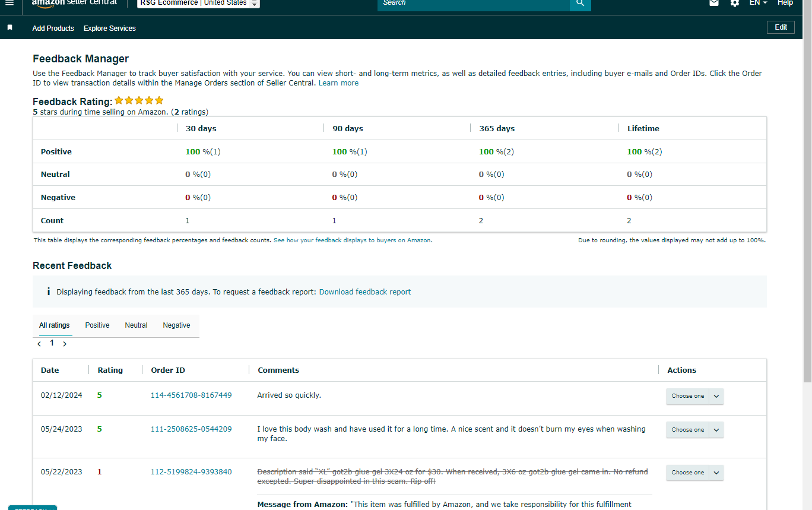Click the comment "Arrived so quickly."

pyautogui.click(x=289, y=395)
